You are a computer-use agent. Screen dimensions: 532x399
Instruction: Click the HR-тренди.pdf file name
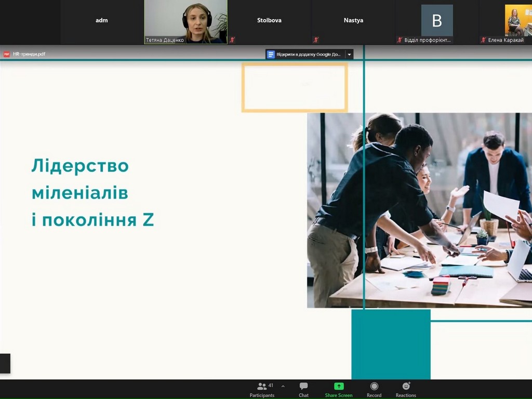[x=29, y=54]
